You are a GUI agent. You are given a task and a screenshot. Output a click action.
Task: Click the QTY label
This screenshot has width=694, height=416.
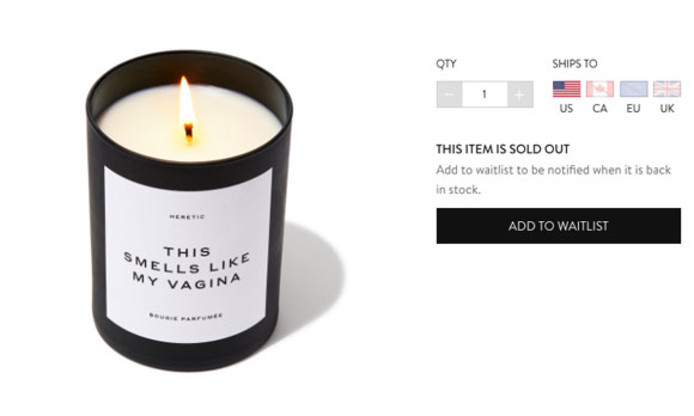446,64
